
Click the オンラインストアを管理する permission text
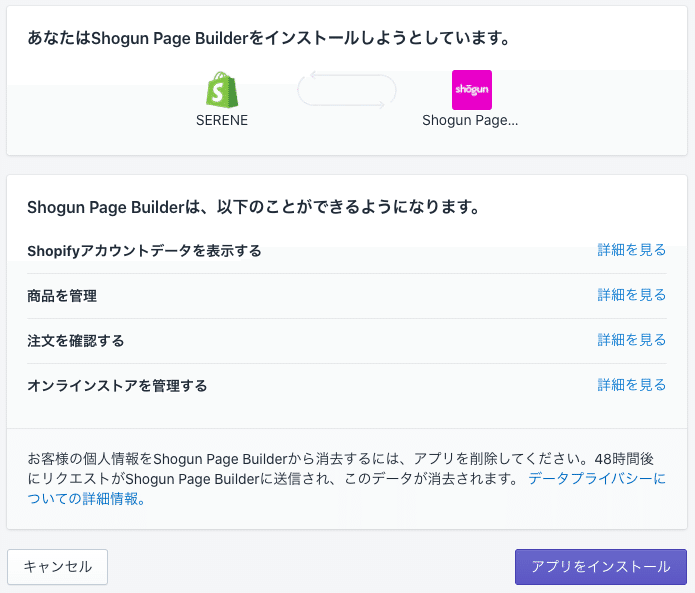117,386
